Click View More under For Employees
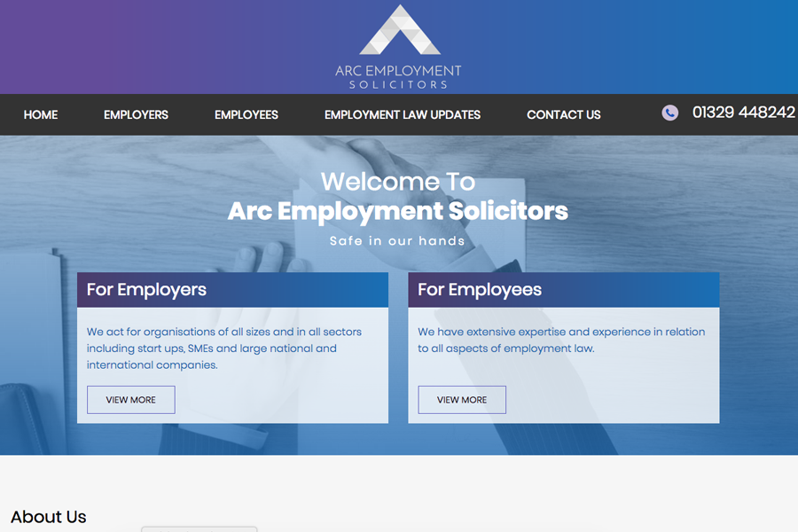Screen dimensions: 798x532 tap(462, 400)
